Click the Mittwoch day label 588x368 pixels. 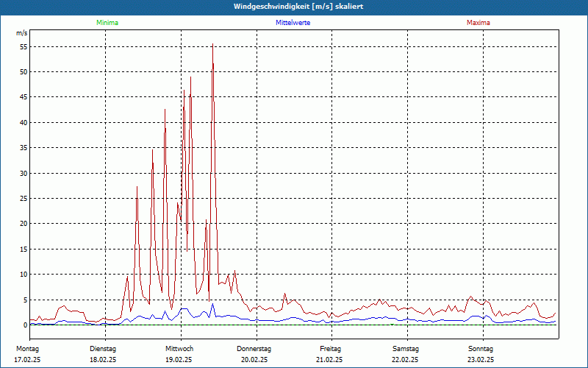click(x=179, y=349)
